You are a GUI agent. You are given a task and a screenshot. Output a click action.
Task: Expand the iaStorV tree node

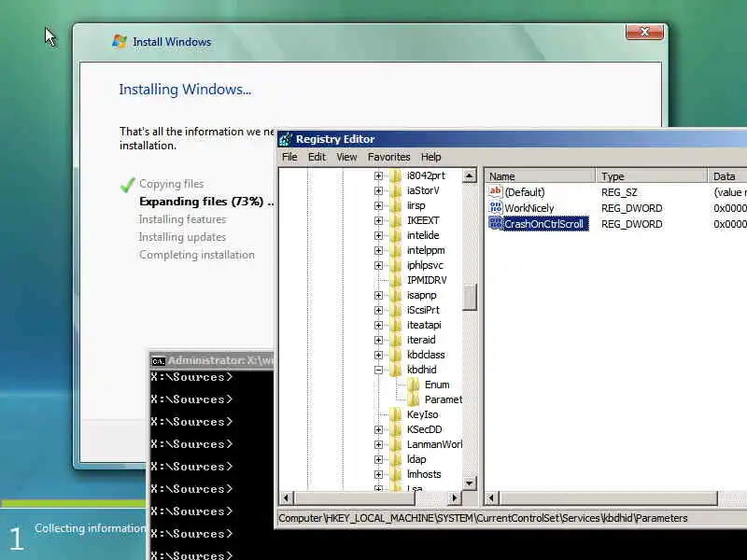(379, 190)
